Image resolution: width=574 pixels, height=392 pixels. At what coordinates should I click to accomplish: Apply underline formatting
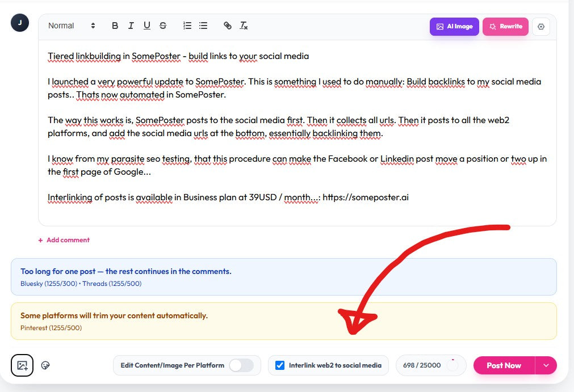point(147,26)
